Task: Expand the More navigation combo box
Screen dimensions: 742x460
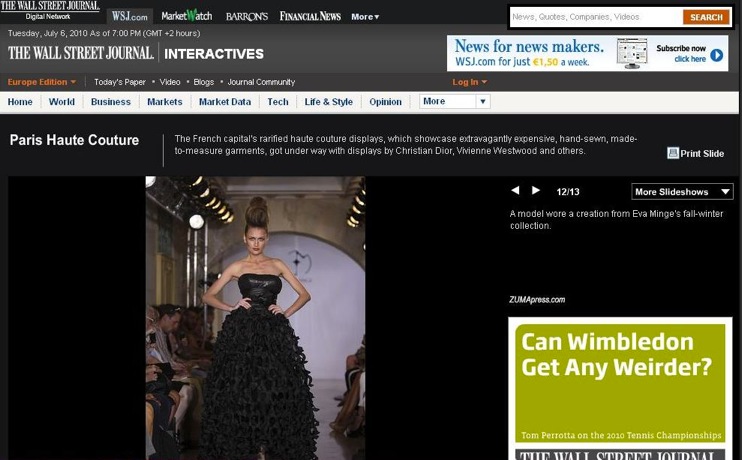Action: click(454, 101)
